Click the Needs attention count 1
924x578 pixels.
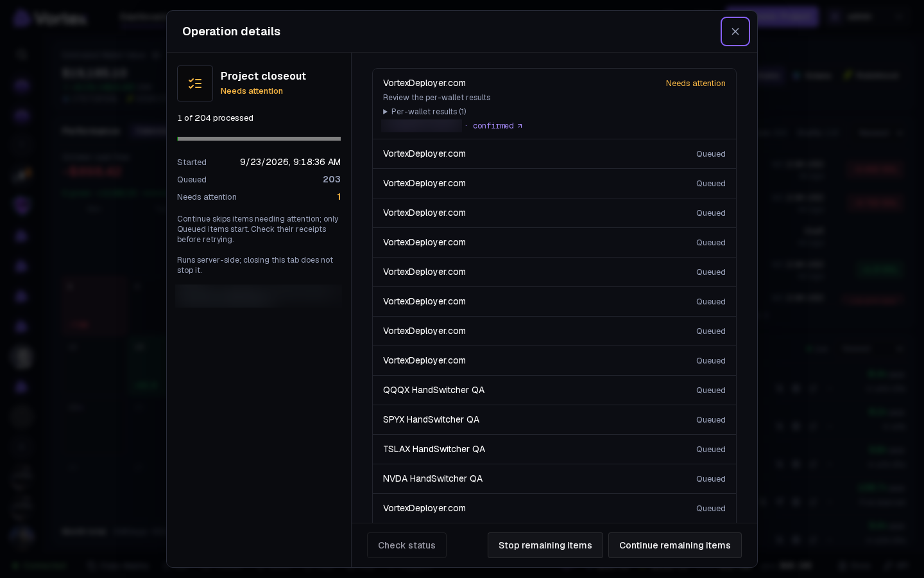(x=339, y=197)
